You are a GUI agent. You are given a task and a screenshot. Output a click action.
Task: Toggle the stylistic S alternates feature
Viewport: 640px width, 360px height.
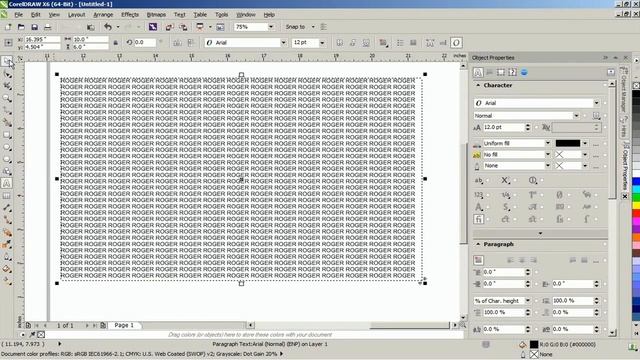click(506, 207)
